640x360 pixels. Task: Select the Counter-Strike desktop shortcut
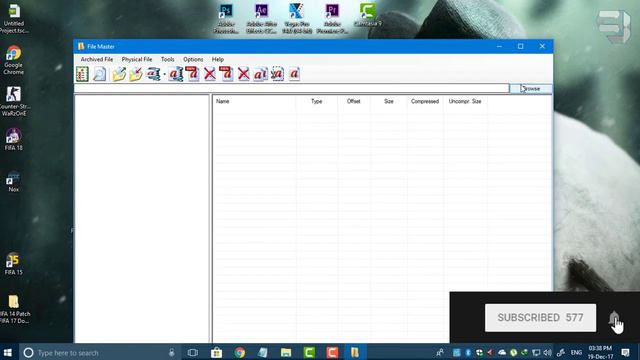point(13,102)
